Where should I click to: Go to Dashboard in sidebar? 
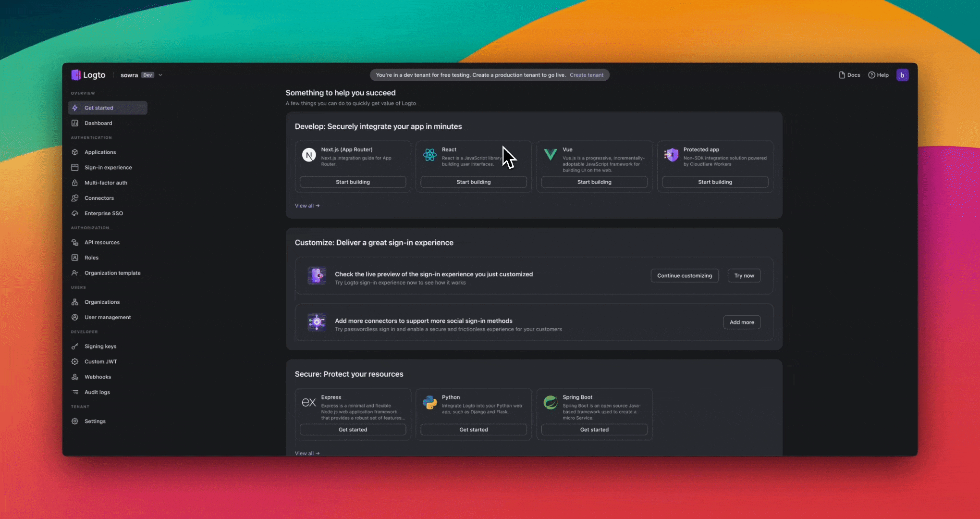(98, 123)
